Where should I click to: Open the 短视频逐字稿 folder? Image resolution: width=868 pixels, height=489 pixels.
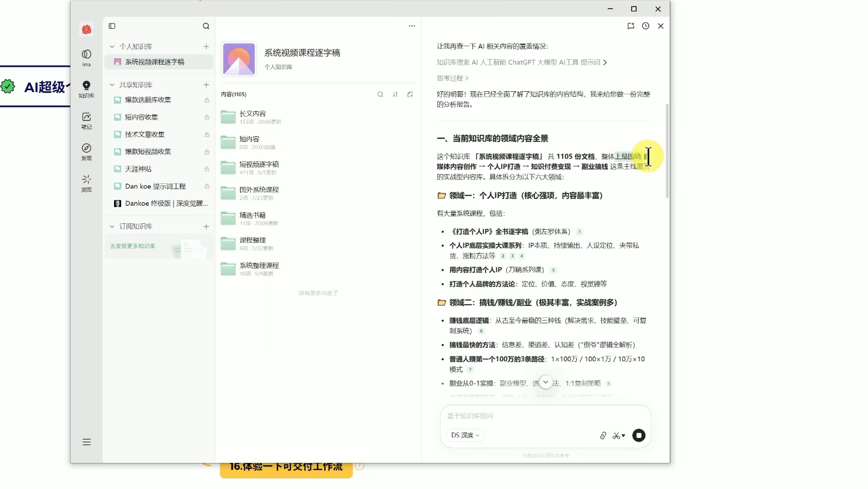point(318,167)
